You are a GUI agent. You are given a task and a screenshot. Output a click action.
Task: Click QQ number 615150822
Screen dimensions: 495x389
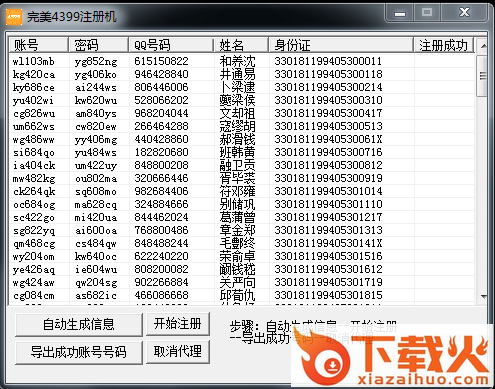click(161, 61)
